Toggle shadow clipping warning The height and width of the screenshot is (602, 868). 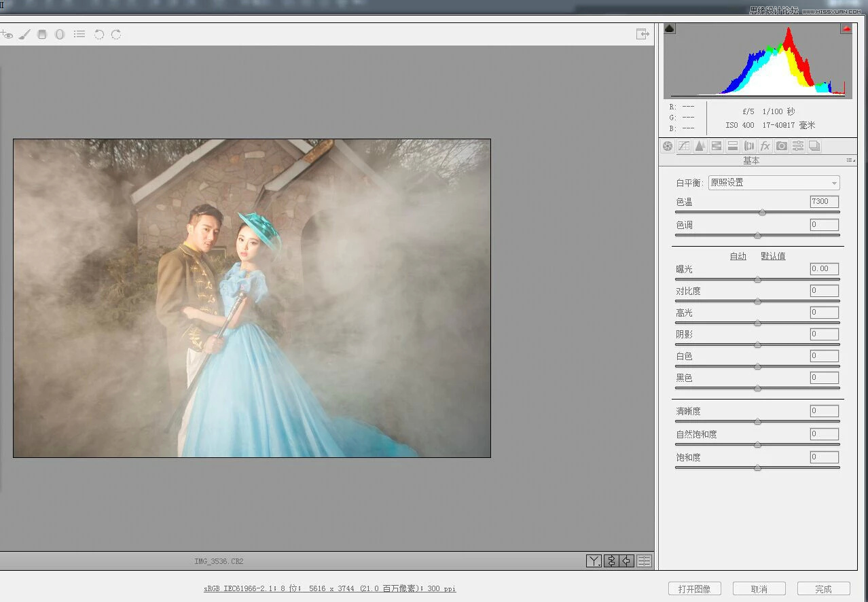click(x=670, y=29)
